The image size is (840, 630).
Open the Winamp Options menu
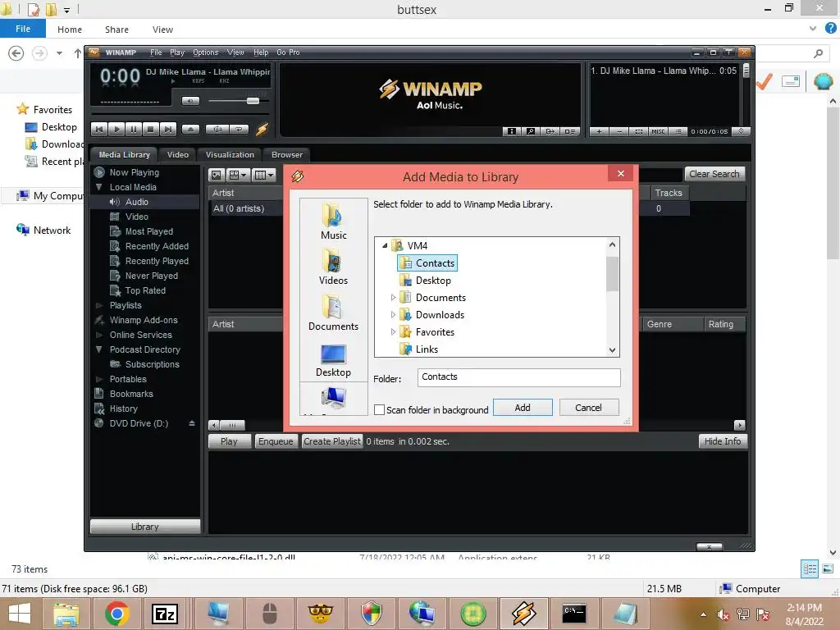click(206, 52)
